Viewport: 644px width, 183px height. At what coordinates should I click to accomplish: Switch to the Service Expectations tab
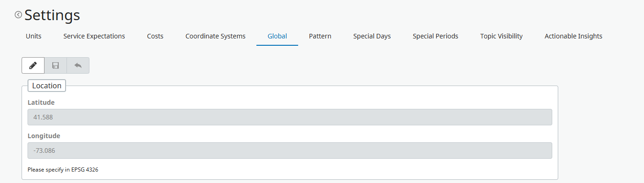pyautogui.click(x=94, y=36)
